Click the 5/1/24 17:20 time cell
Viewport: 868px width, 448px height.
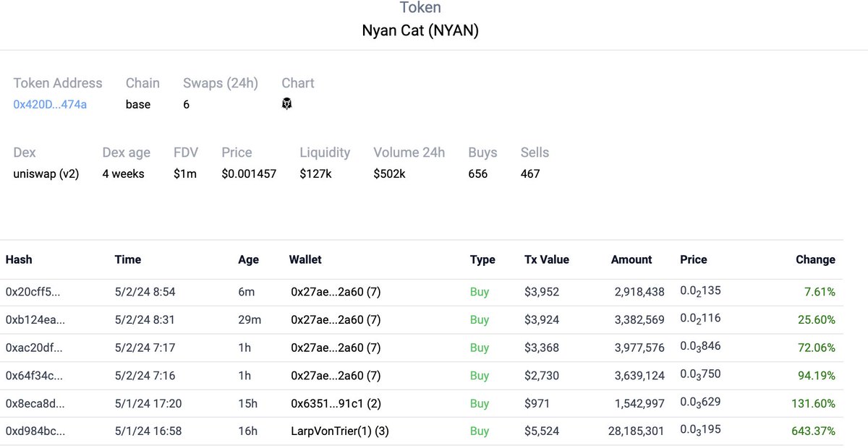pos(148,404)
